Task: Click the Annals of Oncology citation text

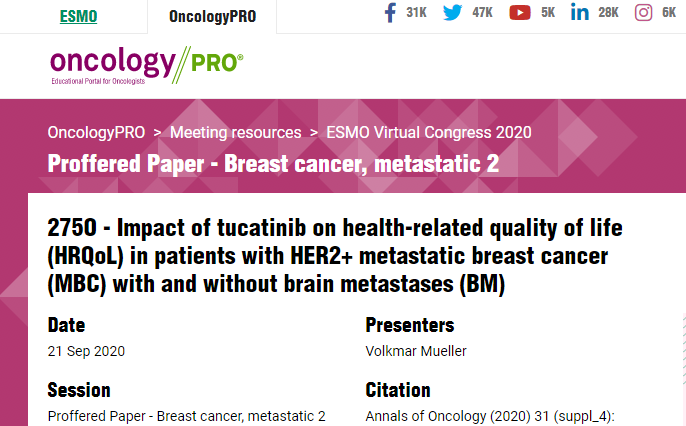Action: click(490, 416)
